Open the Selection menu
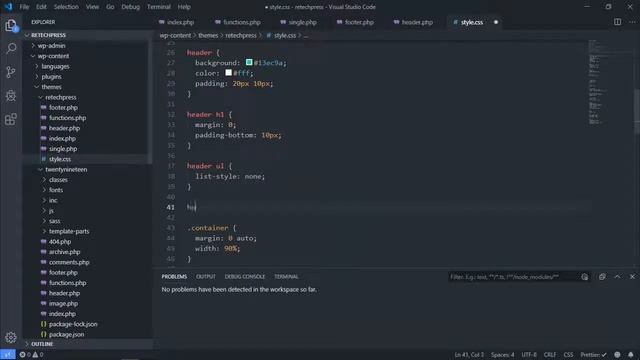 tap(66, 7)
